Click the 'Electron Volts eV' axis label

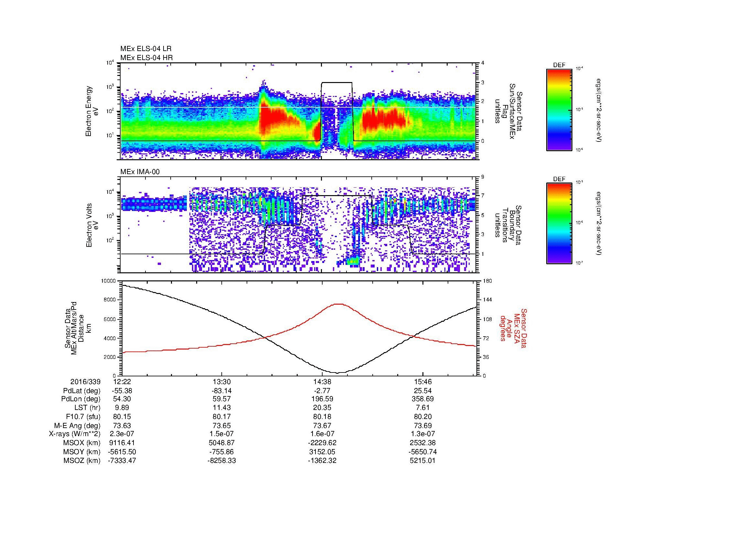coord(92,225)
